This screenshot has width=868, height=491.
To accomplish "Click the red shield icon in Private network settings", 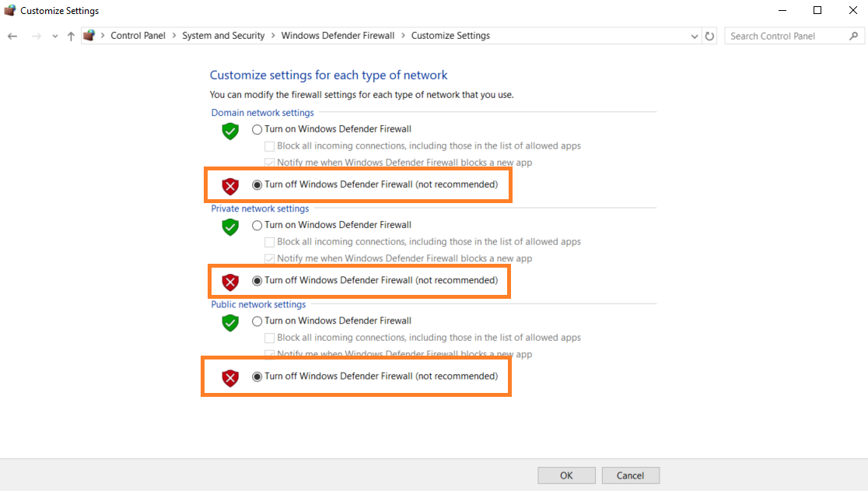I will click(x=229, y=282).
